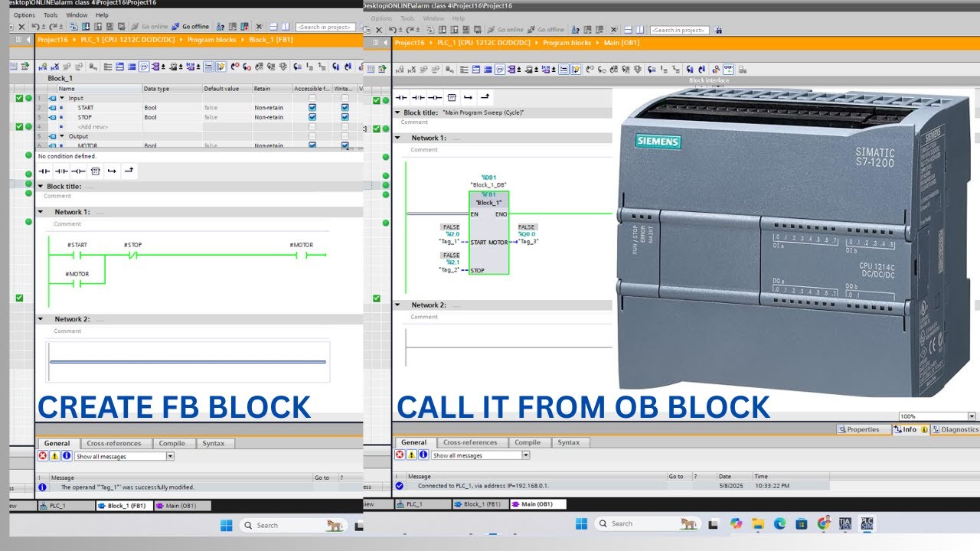
Task: Close branch icon in left Block_1 window
Action: click(x=129, y=171)
